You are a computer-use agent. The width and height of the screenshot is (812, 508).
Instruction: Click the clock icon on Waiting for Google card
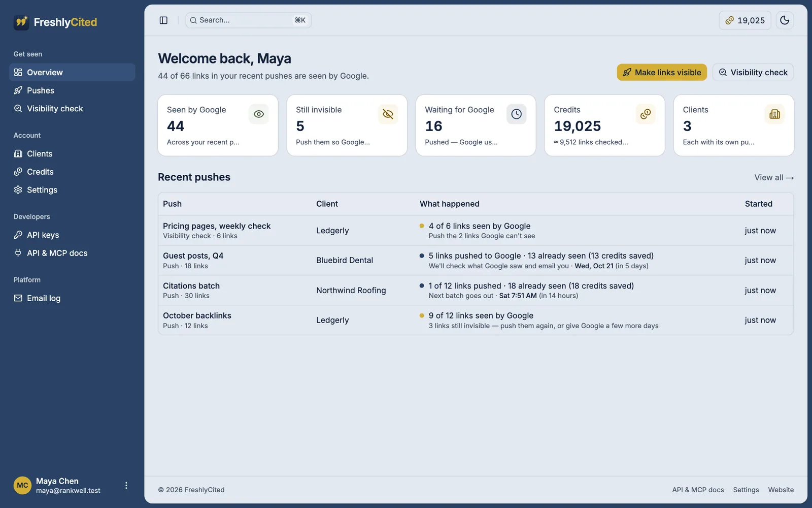coord(517,114)
